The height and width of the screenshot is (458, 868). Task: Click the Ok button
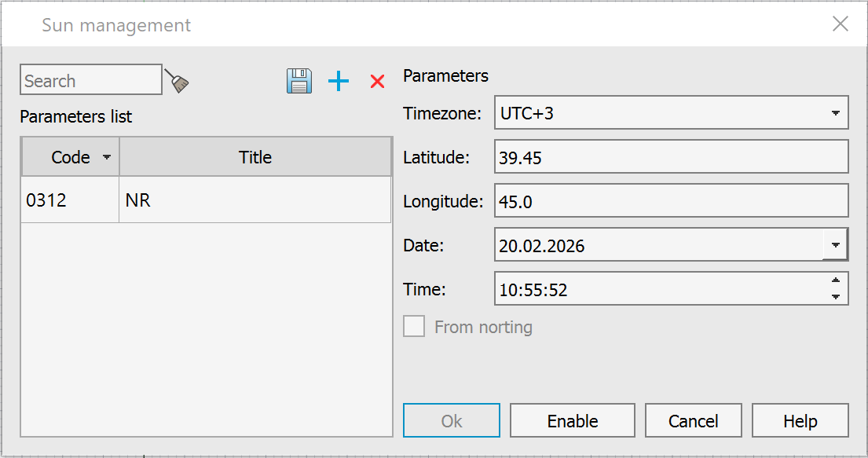(452, 421)
